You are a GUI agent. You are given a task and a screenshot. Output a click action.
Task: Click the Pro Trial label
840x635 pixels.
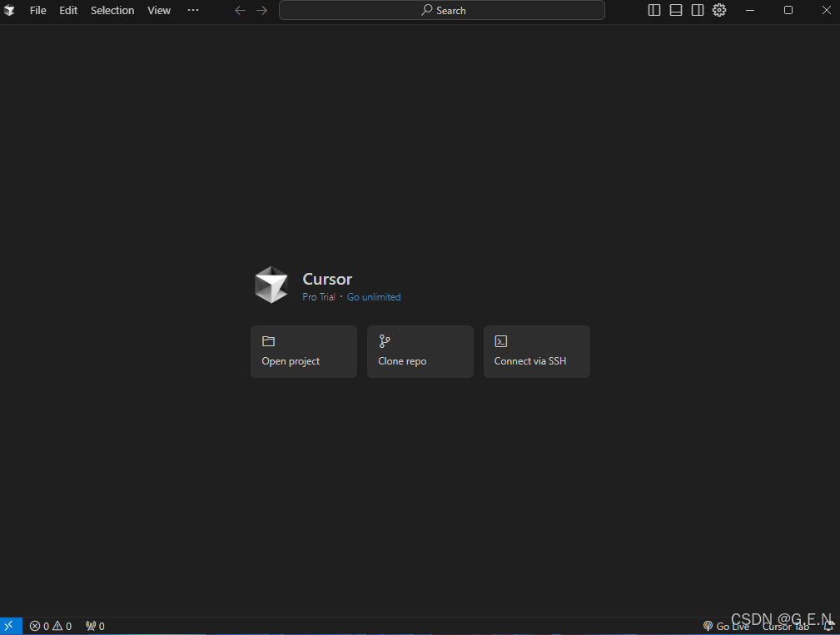click(x=318, y=297)
